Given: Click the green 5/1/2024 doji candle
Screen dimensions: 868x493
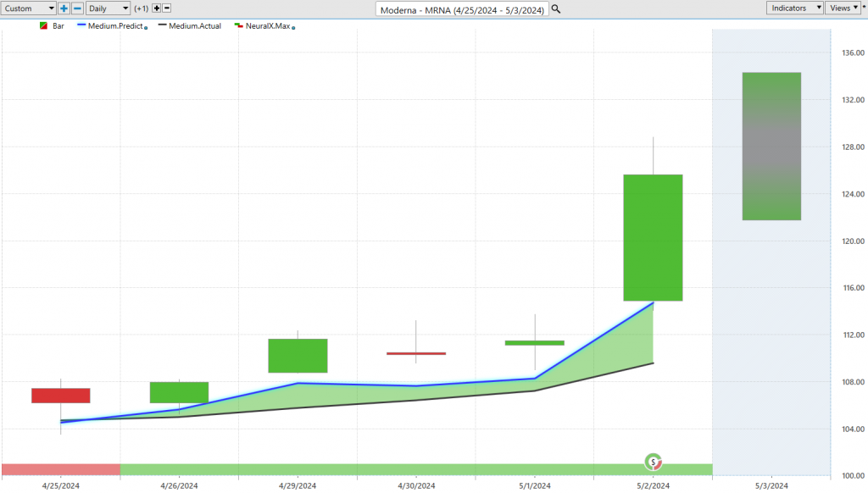Looking at the screenshot, I should [535, 343].
